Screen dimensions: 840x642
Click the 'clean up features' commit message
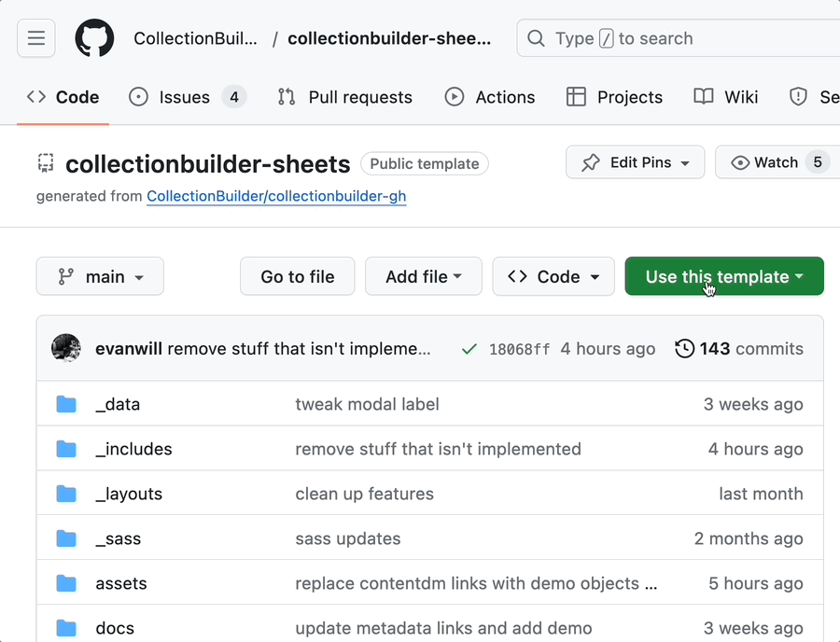coord(364,494)
